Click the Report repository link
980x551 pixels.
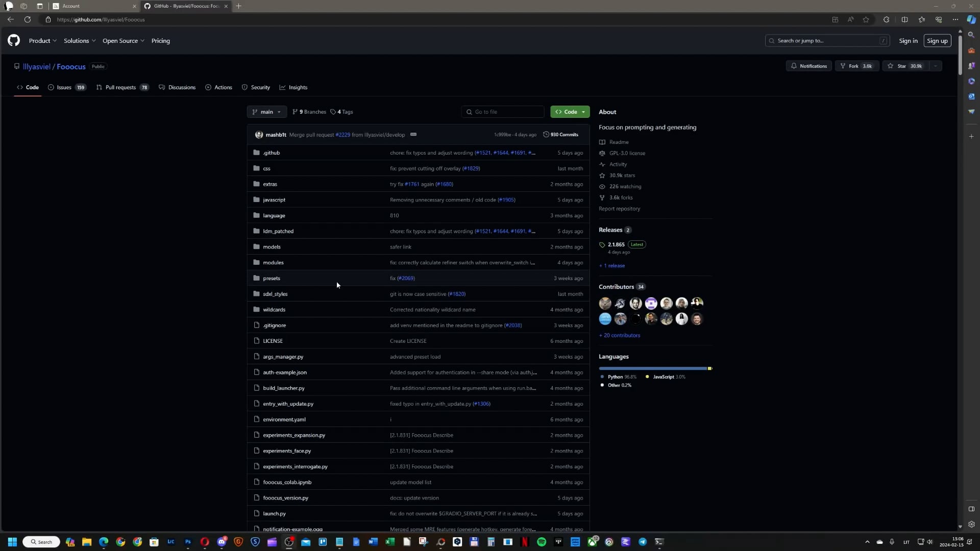coord(619,209)
